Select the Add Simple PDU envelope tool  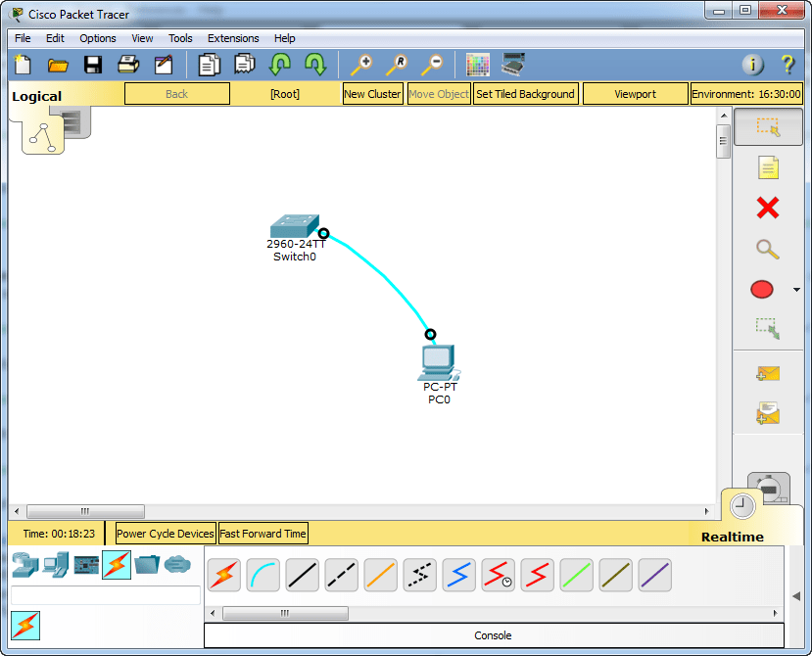[x=769, y=372]
